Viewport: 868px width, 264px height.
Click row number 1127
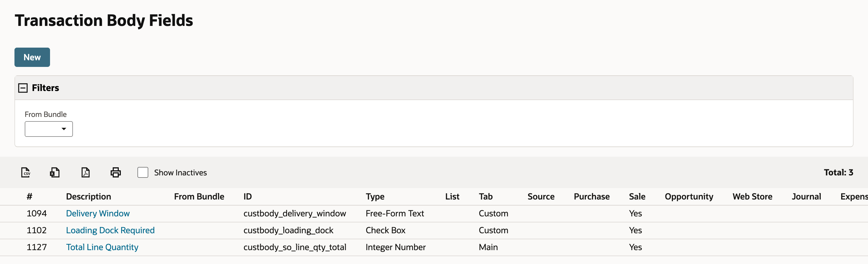37,247
